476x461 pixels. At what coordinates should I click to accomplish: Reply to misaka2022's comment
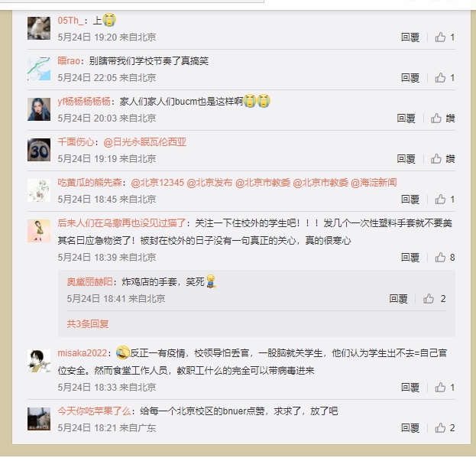(x=410, y=388)
